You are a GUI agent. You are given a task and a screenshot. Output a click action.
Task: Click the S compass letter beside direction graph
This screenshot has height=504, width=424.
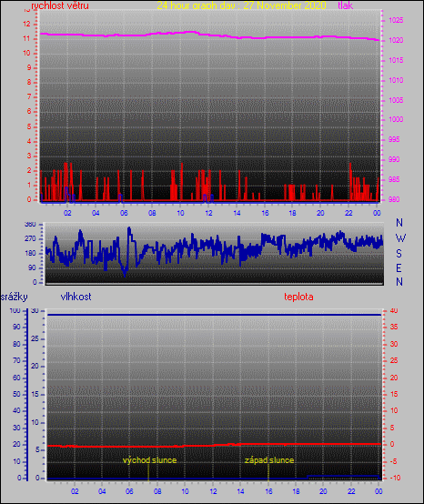coord(399,254)
